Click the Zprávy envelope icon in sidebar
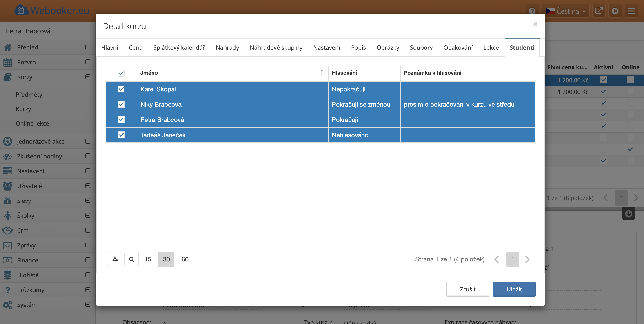Image resolution: width=644 pixels, height=324 pixels. click(x=7, y=245)
